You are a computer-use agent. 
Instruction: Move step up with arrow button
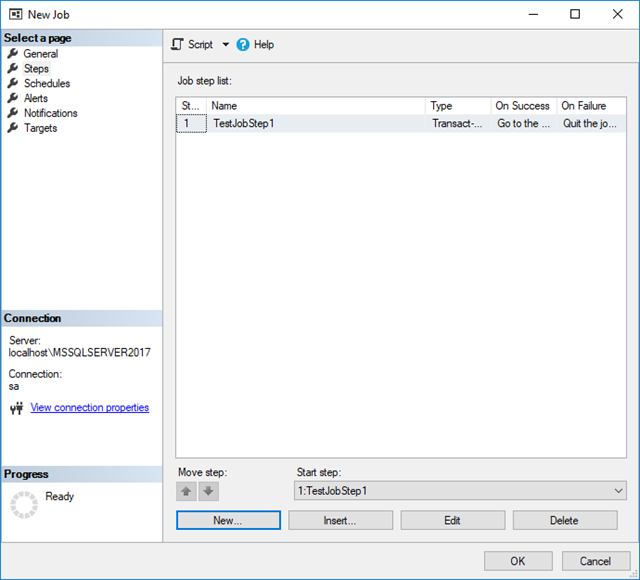187,491
